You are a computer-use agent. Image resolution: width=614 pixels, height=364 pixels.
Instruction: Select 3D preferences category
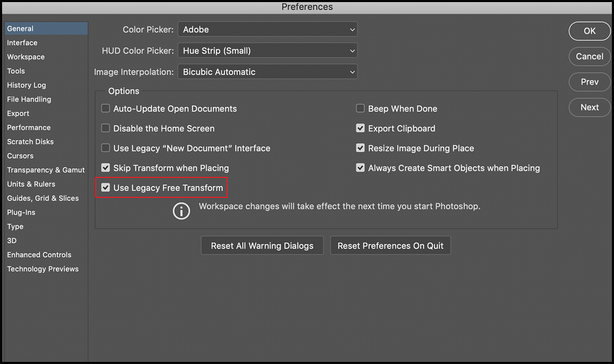click(12, 240)
